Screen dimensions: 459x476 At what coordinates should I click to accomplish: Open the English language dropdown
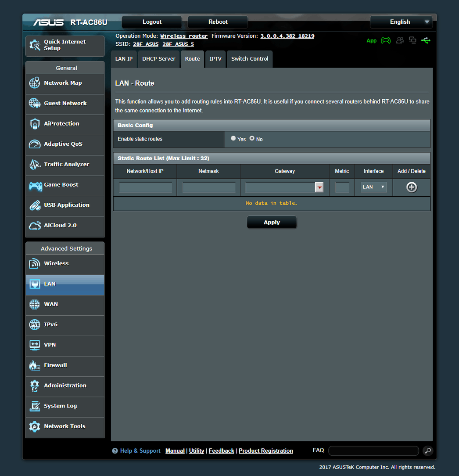tap(401, 22)
